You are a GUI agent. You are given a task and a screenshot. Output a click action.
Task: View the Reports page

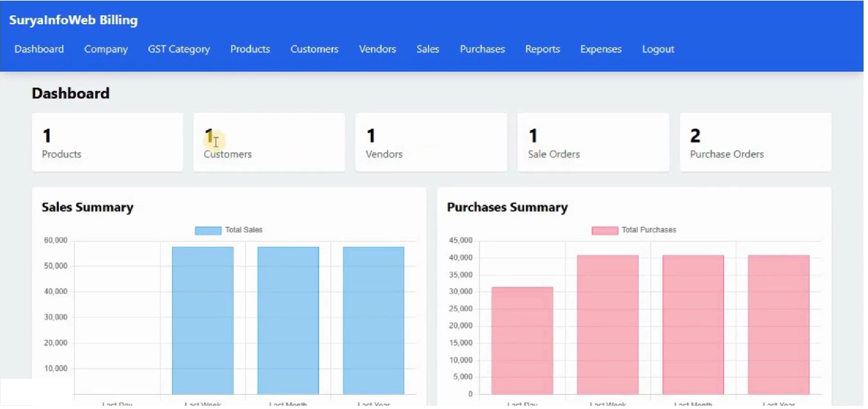542,49
